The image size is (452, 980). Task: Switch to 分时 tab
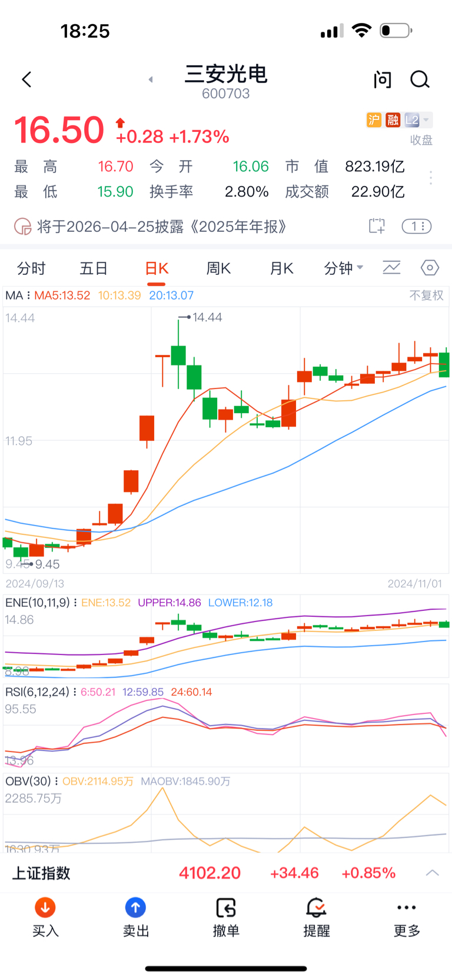[31, 268]
